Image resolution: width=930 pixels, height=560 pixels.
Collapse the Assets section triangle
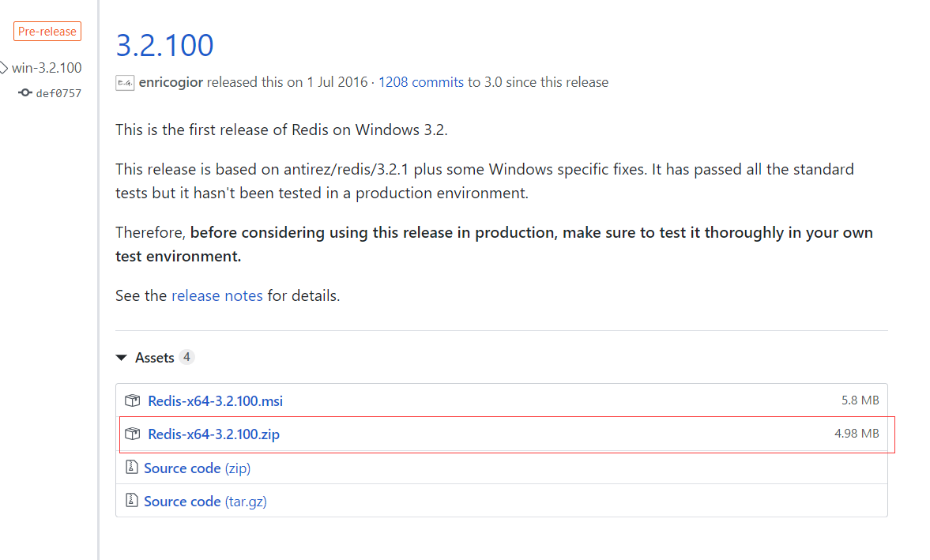point(121,357)
